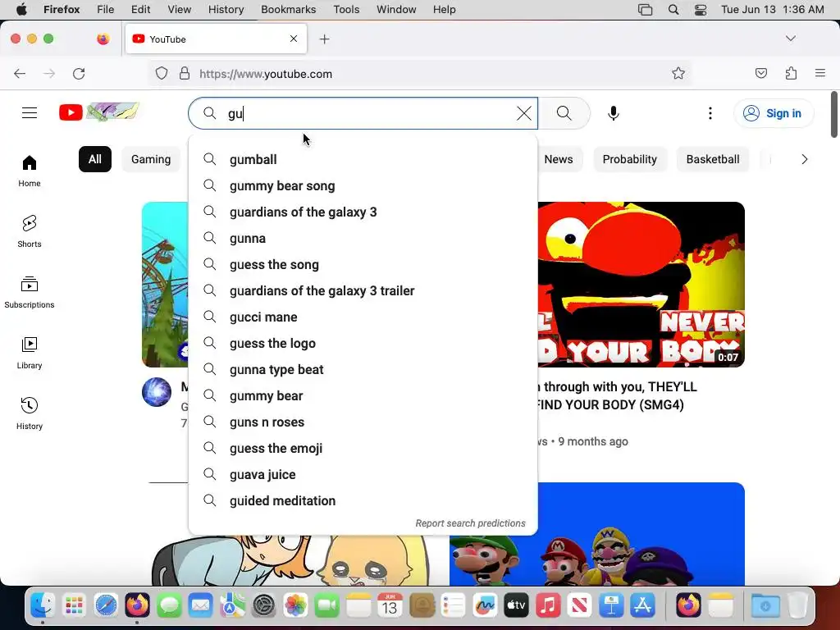
Task: Open Finder from the Dock
Action: point(43,606)
